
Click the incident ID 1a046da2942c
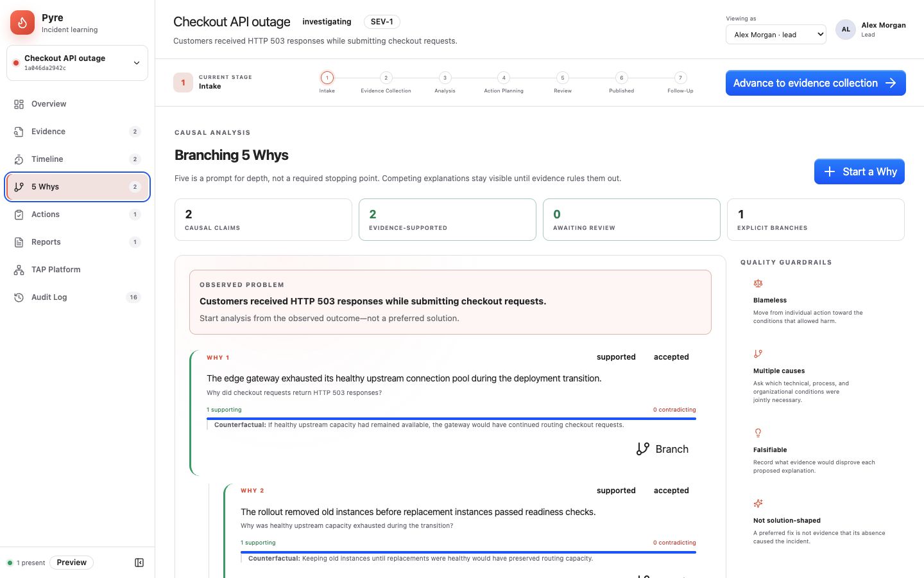tap(45, 68)
